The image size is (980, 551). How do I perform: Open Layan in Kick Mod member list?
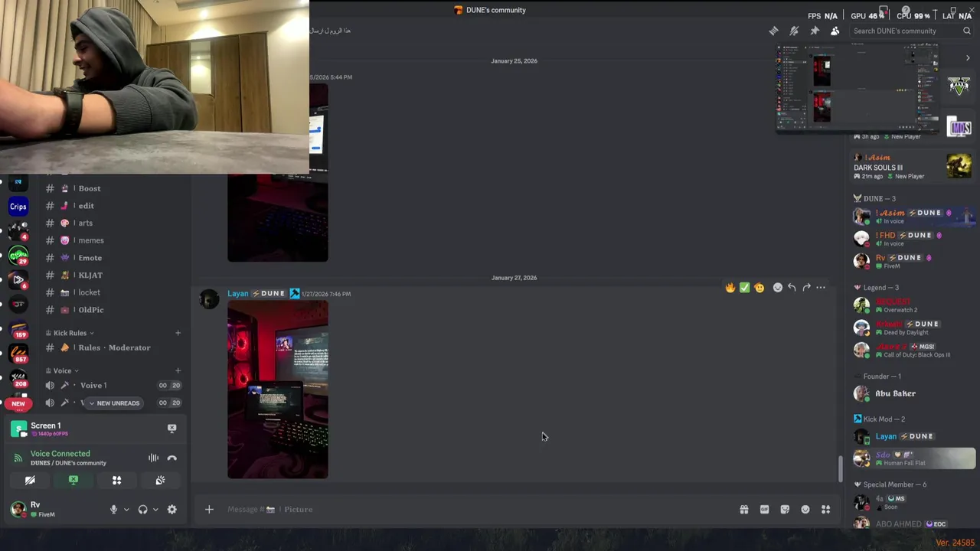pos(914,436)
